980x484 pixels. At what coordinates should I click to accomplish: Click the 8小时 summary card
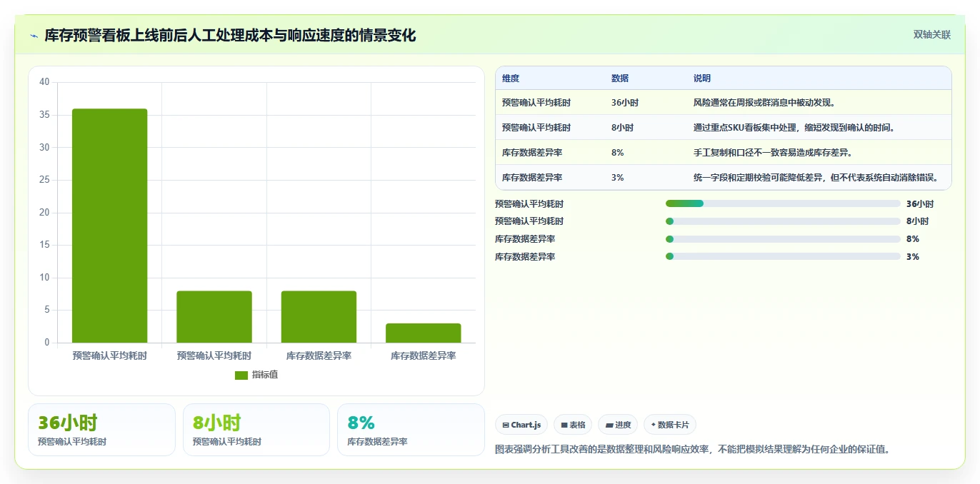(256, 430)
